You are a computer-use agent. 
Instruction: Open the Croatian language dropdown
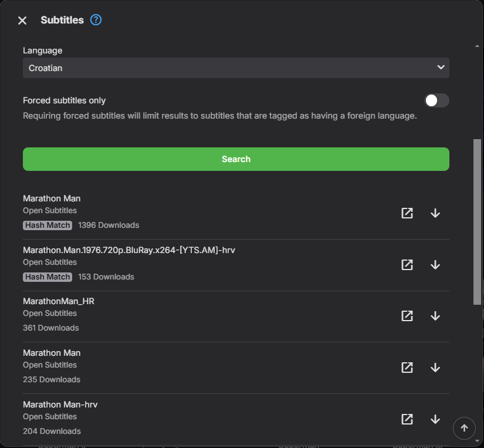click(236, 68)
